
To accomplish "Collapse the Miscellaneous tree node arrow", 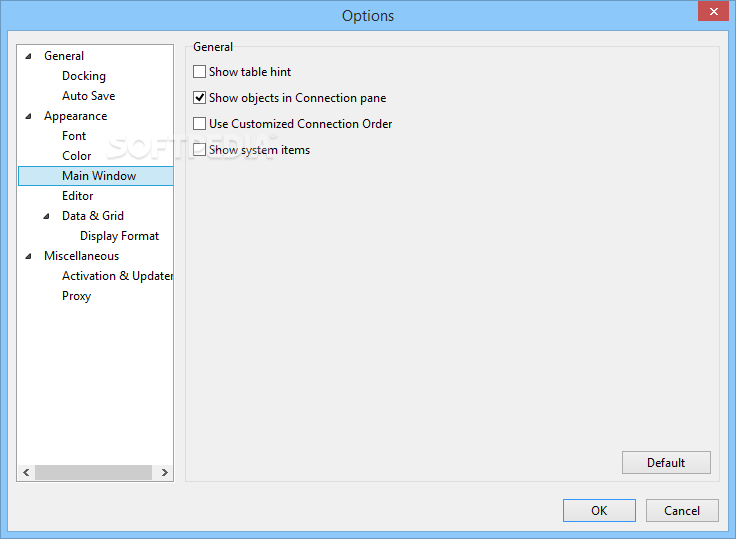I will (29, 256).
